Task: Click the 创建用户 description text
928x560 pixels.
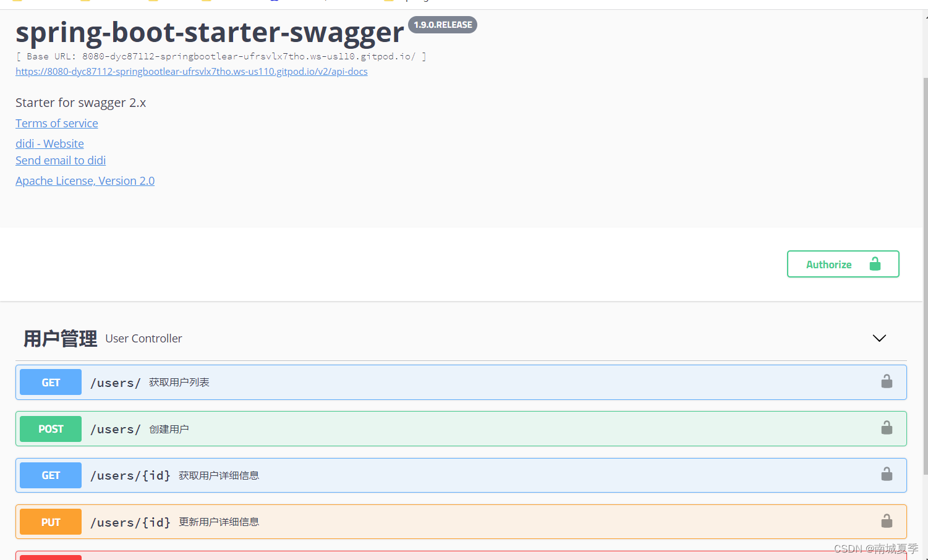Action: [169, 429]
